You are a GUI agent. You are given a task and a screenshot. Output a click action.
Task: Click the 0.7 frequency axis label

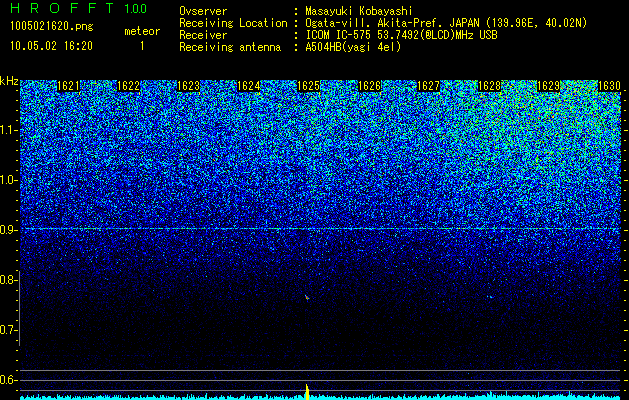click(x=6, y=330)
